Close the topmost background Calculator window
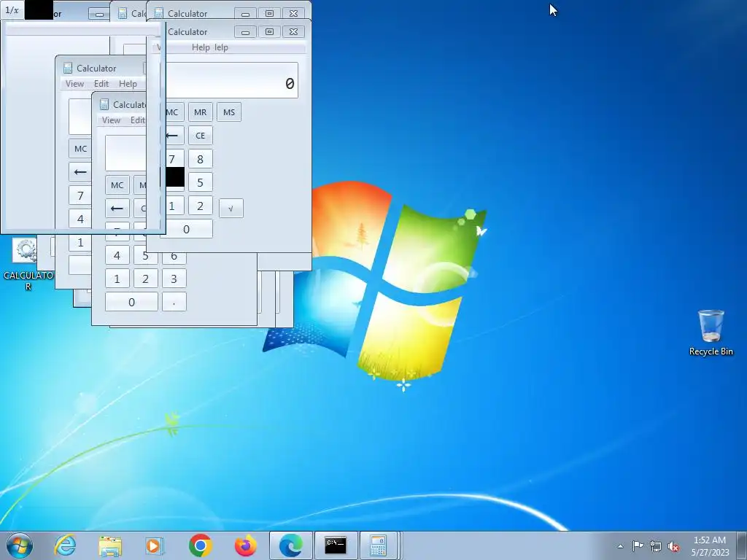This screenshot has width=747, height=560. pos(293,13)
